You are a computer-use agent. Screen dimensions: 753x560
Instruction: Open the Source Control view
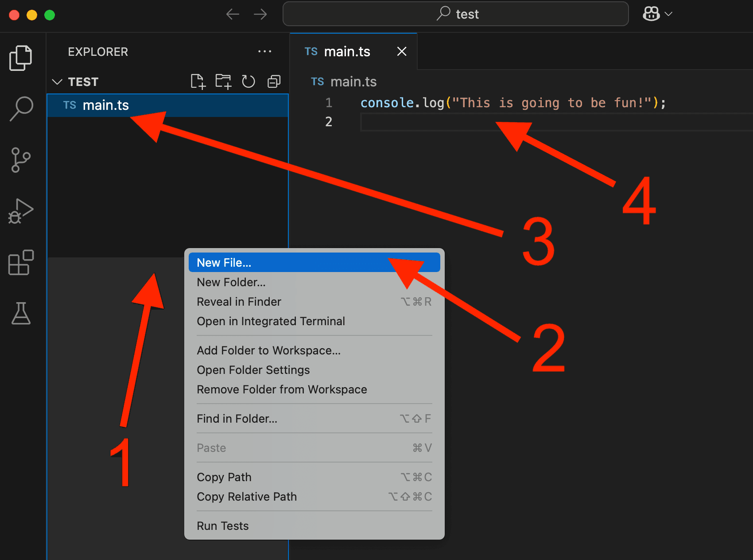point(20,160)
